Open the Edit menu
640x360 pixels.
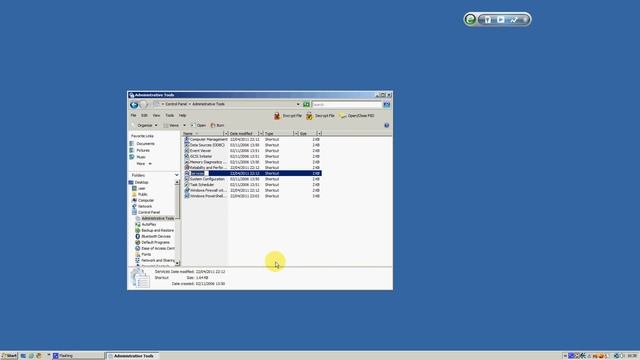pyautogui.click(x=144, y=116)
